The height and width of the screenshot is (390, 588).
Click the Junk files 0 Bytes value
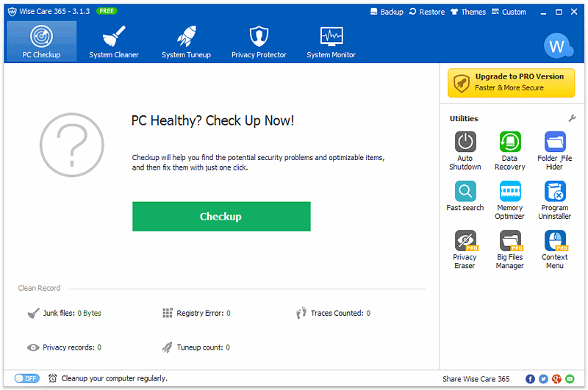[89, 313]
